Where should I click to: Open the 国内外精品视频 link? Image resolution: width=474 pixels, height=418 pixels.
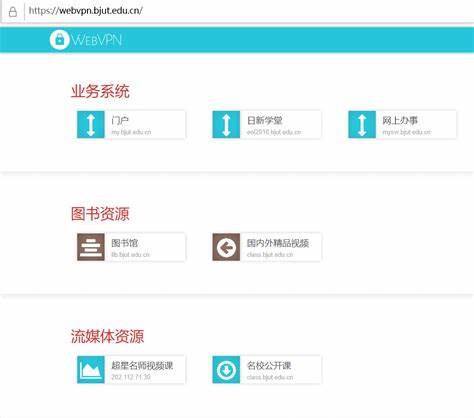[278, 243]
